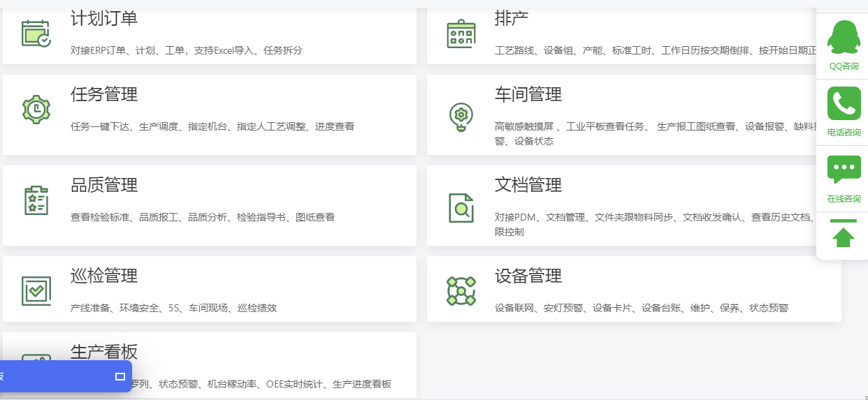Click the description starting with 高敏感触摸屏
The image size is (868, 400).
656,134
